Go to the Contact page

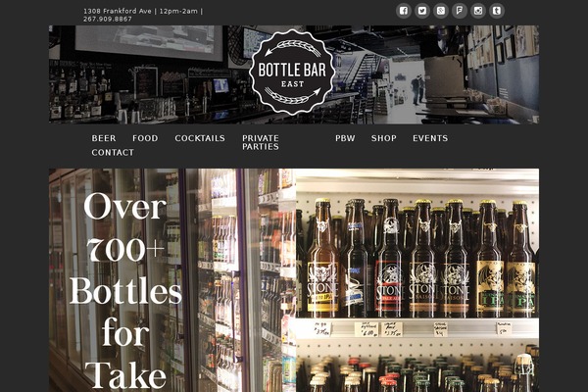pyautogui.click(x=113, y=153)
